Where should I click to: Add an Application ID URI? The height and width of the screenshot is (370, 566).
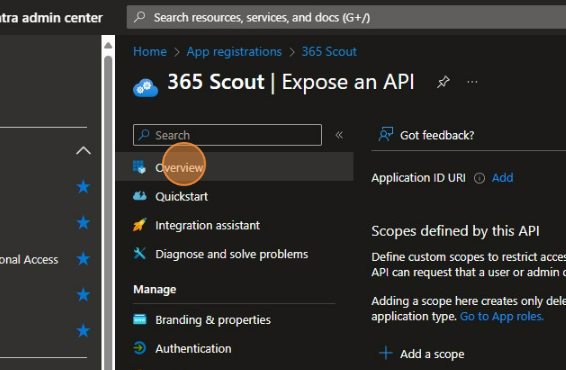pyautogui.click(x=502, y=178)
